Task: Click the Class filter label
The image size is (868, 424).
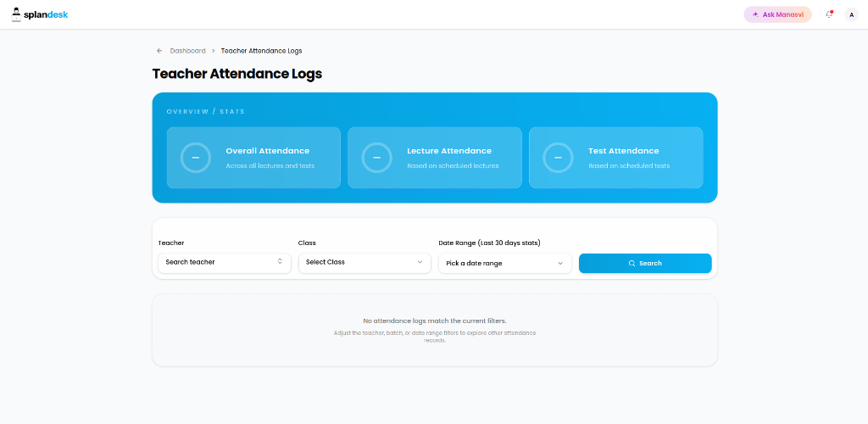Action: 307,243
